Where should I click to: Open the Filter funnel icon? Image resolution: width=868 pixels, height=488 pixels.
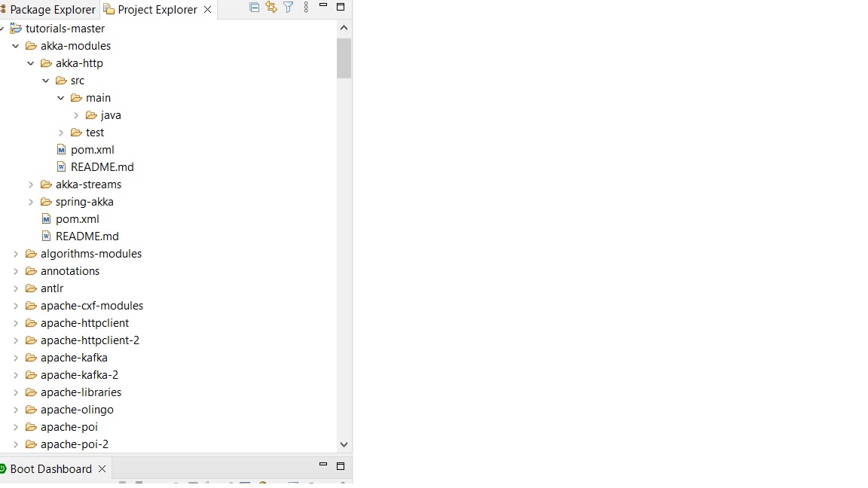click(289, 8)
